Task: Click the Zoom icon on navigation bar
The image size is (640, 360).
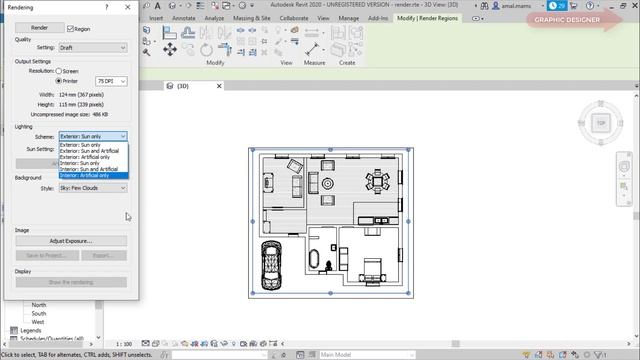Action: (624, 187)
